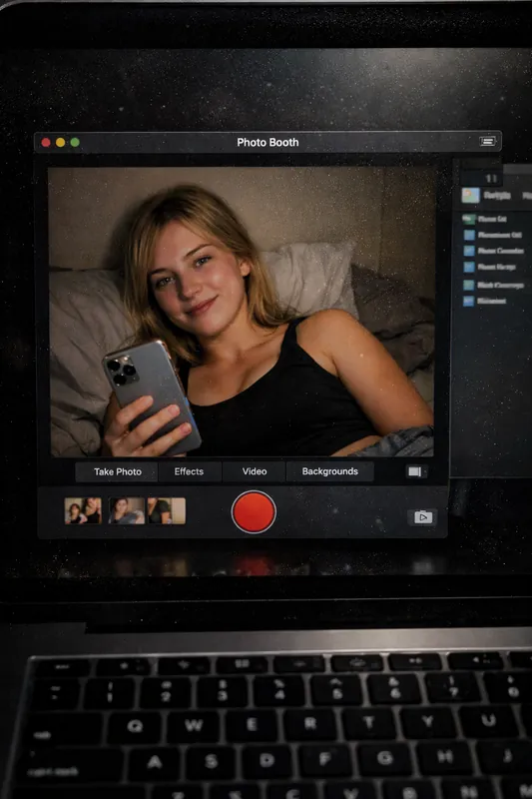
Task: Maximize Photo Booth using the green button
Action: pyautogui.click(x=75, y=142)
